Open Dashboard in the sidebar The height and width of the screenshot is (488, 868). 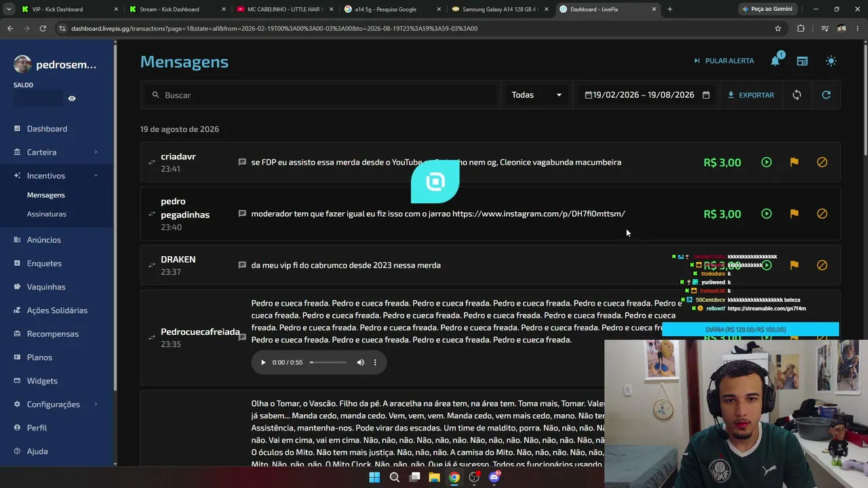pos(47,129)
